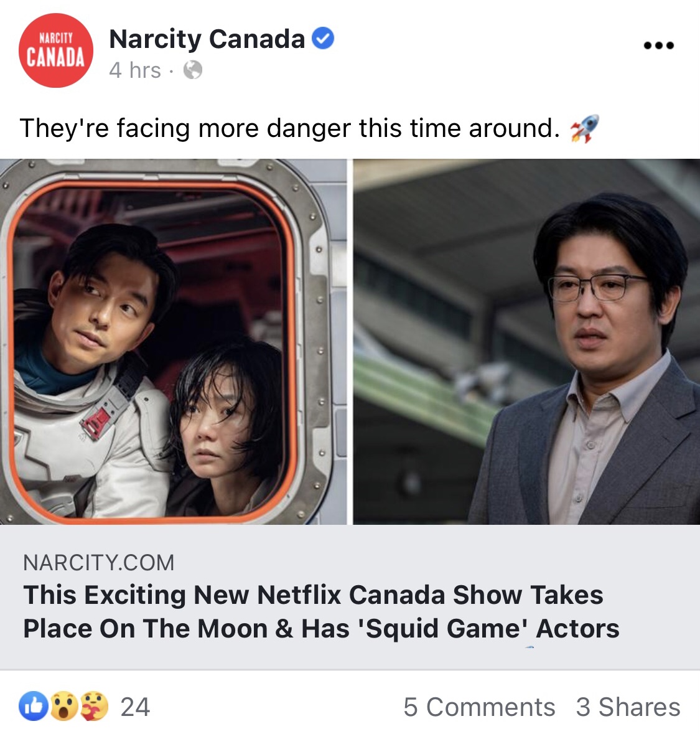Click the Wow reaction emoji
Screen dimensions: 700x734
pos(64,706)
